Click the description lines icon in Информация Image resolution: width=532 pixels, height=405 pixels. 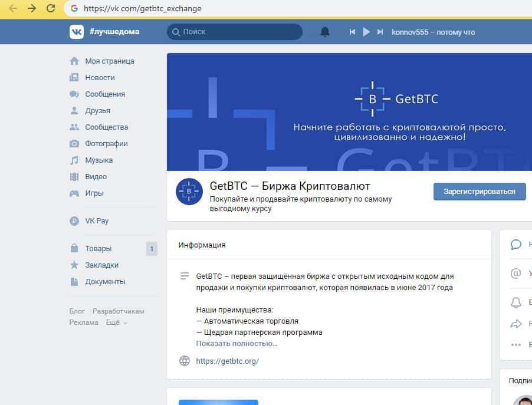pos(185,276)
